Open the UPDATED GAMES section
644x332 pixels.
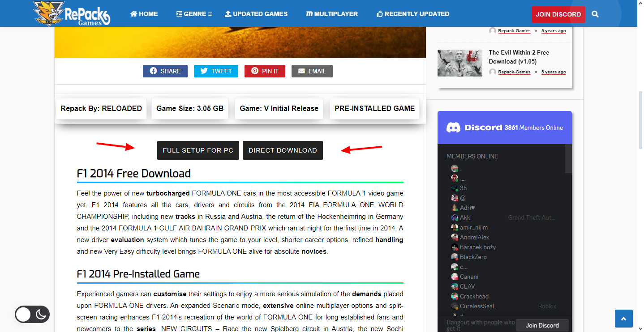[x=256, y=13]
